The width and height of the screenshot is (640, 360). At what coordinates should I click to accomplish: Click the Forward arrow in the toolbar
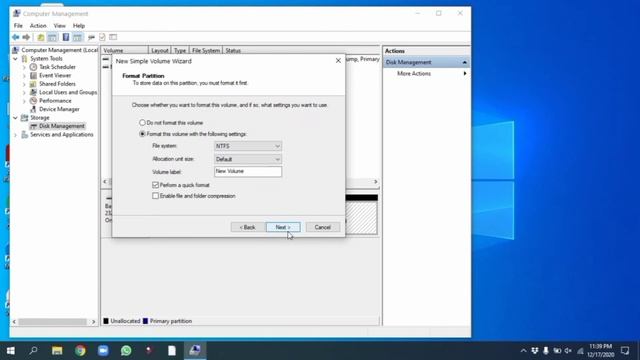[x=26, y=38]
